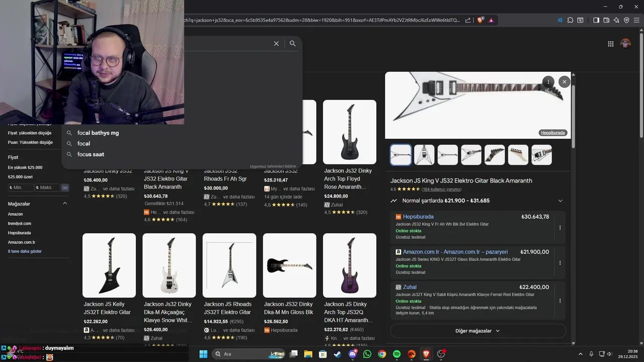Screen dimensions: 644x362
Task: Click the blue media playing indicator icon
Action: 560,20
